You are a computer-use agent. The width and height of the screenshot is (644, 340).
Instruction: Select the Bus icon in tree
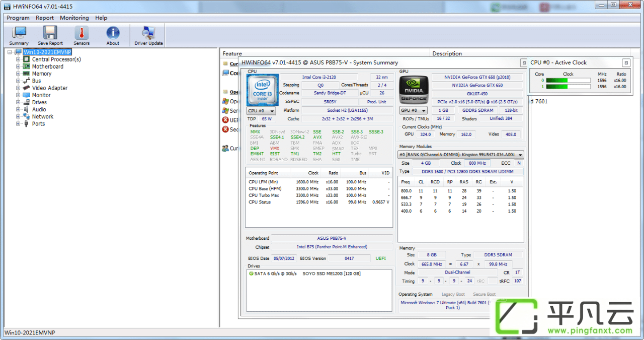(26, 81)
